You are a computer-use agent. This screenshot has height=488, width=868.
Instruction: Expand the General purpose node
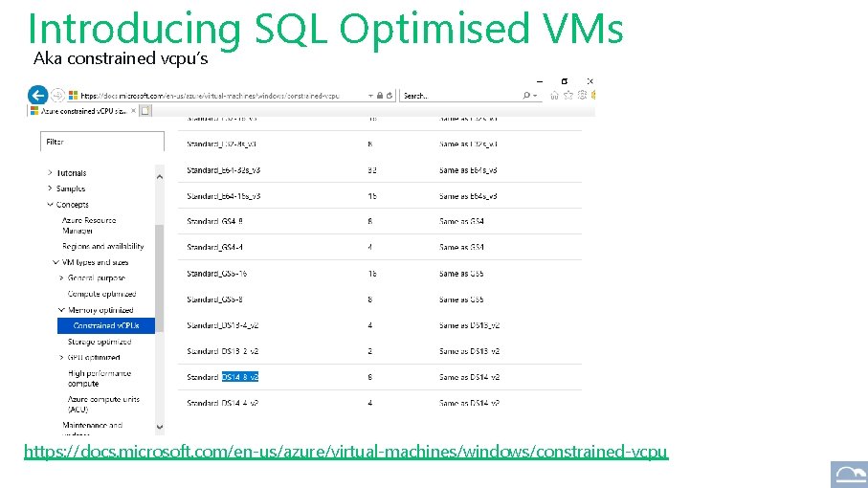point(61,277)
